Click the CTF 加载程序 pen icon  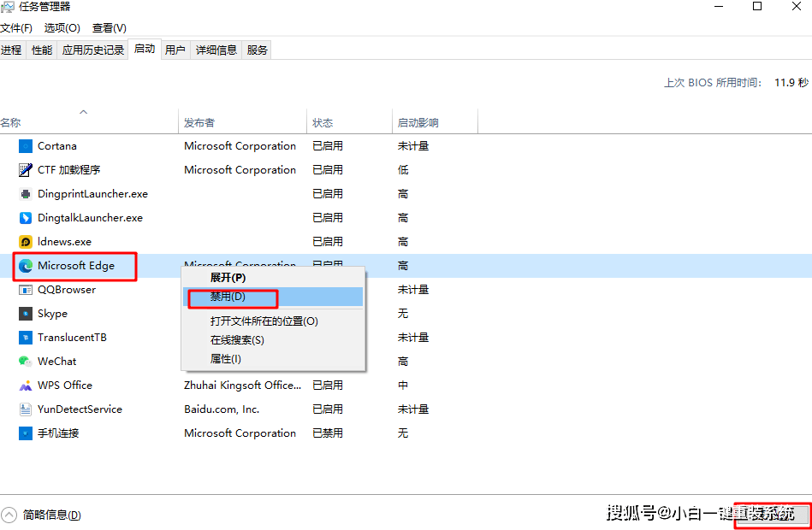click(x=26, y=170)
